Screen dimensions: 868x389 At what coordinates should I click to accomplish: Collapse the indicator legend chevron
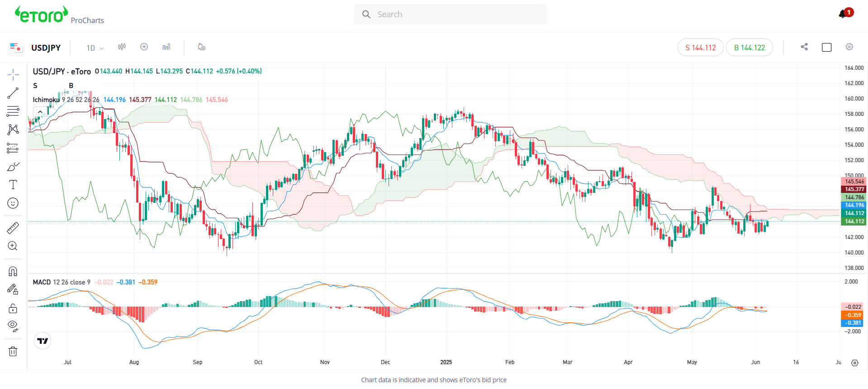tap(40, 112)
